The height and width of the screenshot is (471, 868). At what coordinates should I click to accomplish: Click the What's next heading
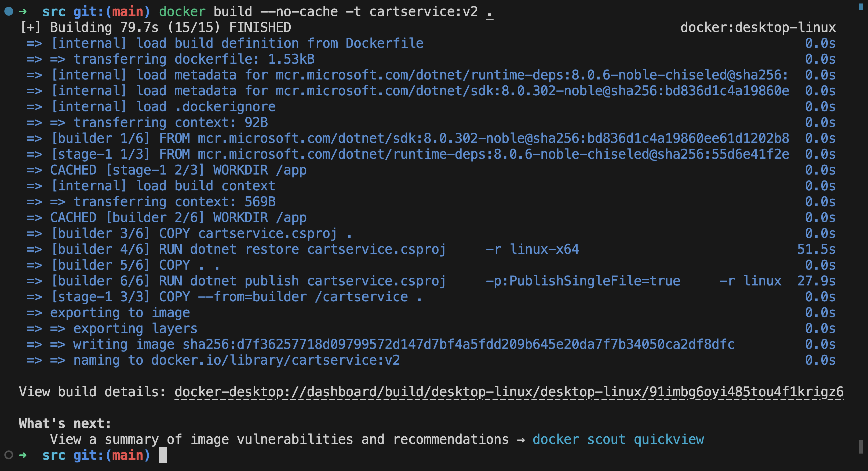(64, 423)
